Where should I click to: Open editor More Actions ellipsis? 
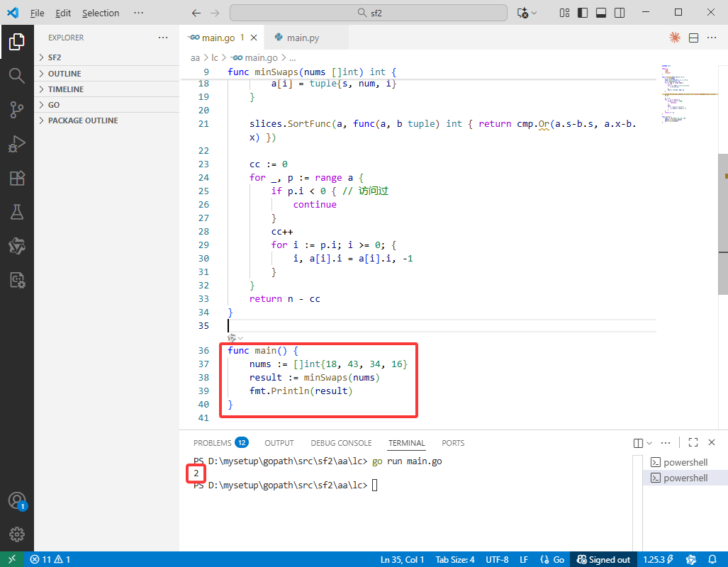(712, 38)
